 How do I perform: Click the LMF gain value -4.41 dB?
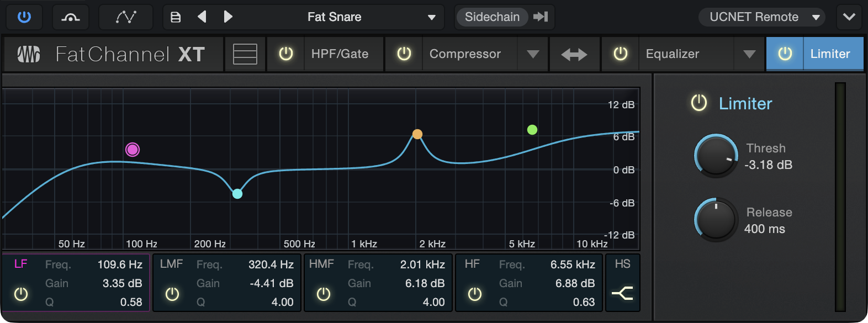pyautogui.click(x=272, y=283)
